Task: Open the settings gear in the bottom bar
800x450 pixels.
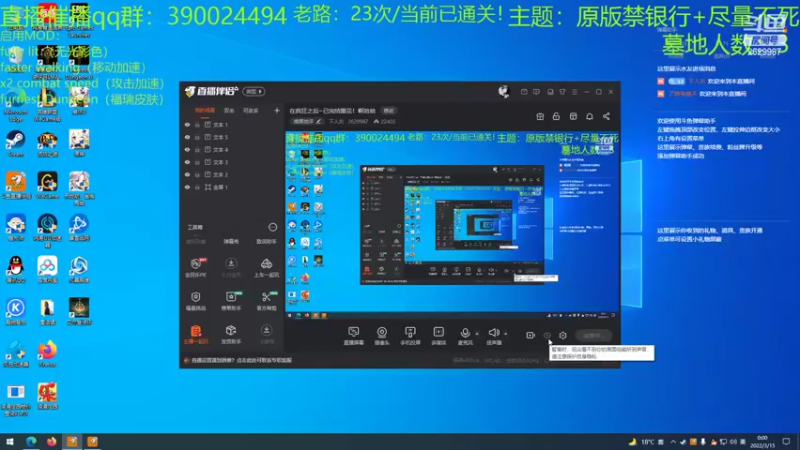Action: point(563,335)
